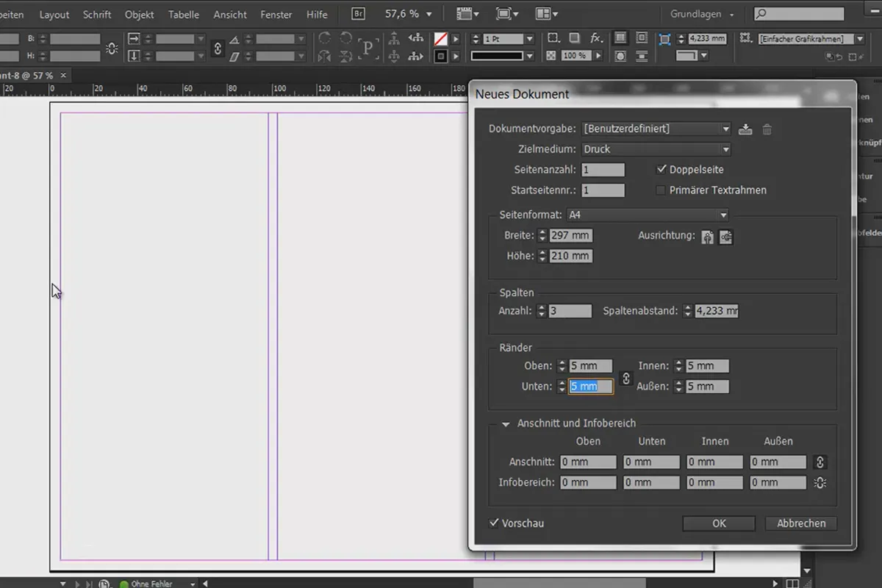Open the screen mode toolbar icon
Image resolution: width=882 pixels, height=588 pixels.
click(507, 14)
